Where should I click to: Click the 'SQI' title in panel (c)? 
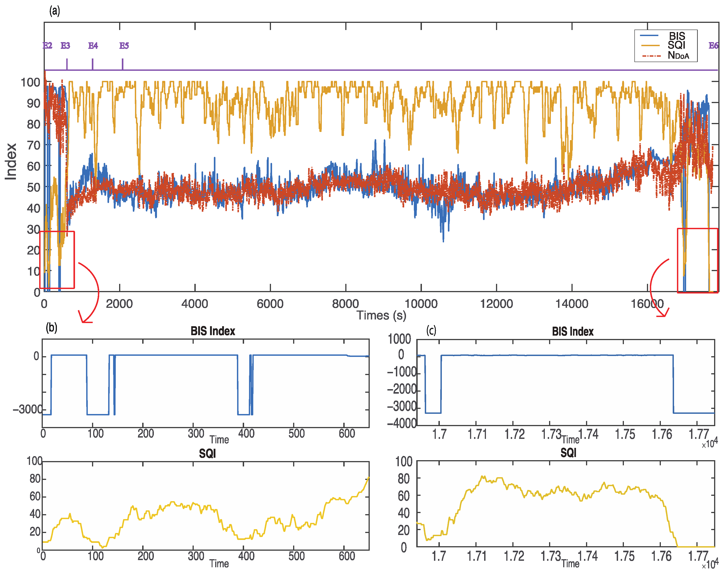pos(568,453)
